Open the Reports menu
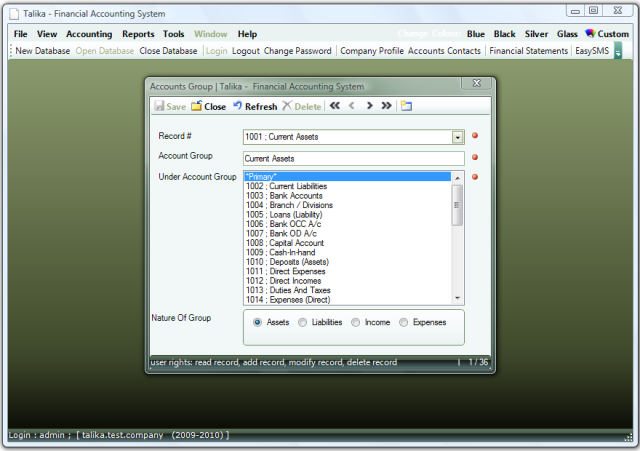Image resolution: width=640 pixels, height=451 pixels. (x=138, y=34)
